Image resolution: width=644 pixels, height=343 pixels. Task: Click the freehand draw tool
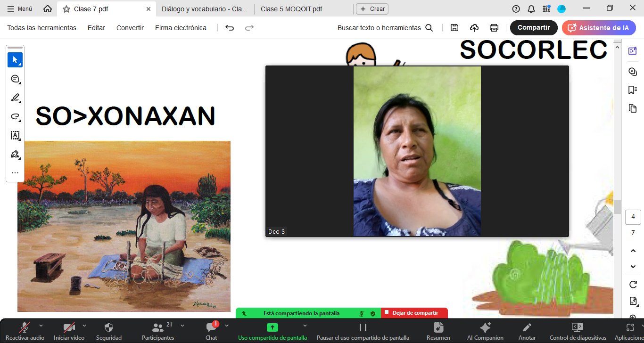(15, 117)
